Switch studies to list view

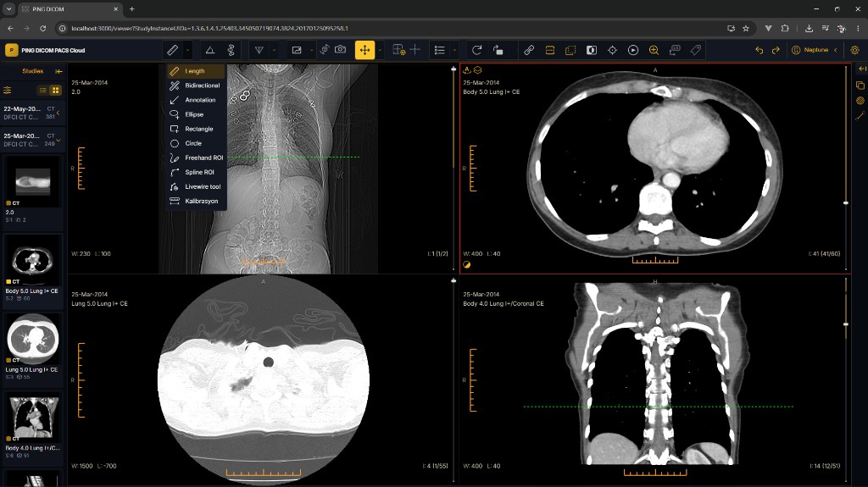(42, 90)
